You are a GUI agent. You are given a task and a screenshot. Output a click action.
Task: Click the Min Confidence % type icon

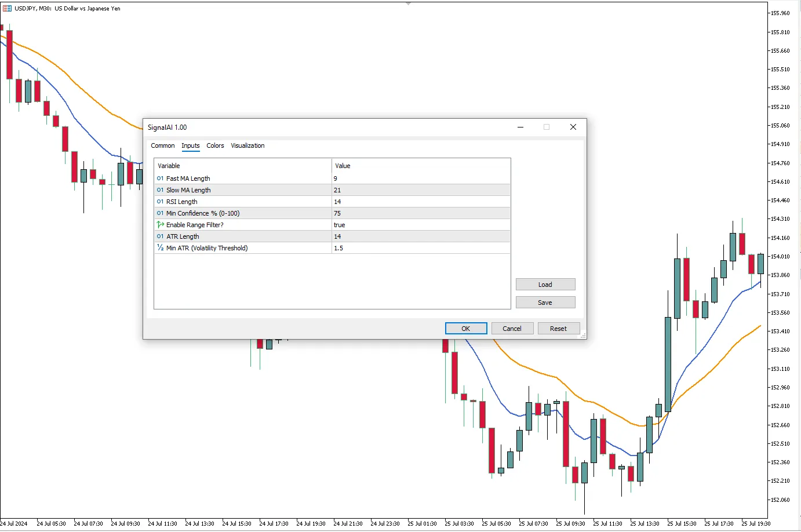coord(160,213)
